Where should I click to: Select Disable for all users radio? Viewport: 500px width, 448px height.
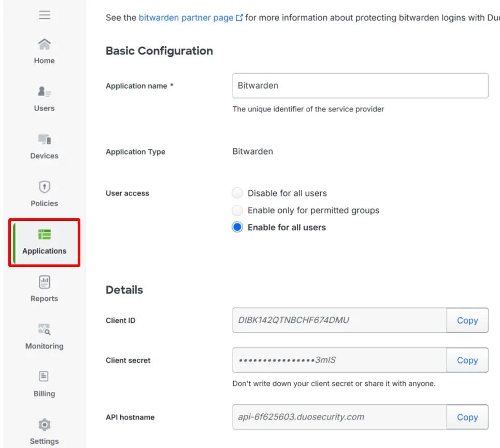[237, 193]
